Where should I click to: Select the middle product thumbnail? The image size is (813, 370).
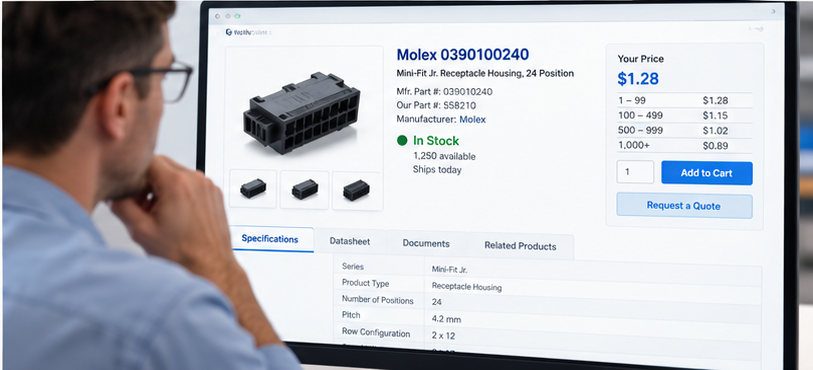coord(304,190)
